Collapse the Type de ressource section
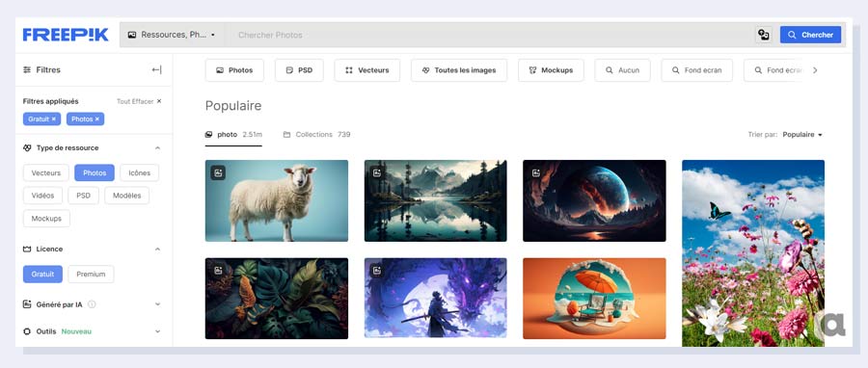 [157, 148]
